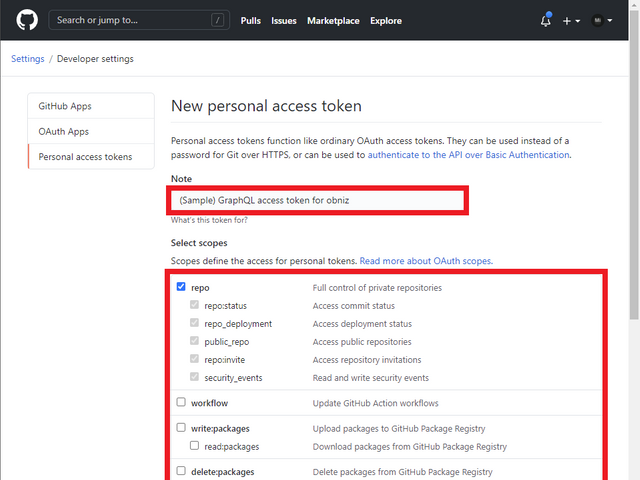Screen dimensions: 640x480
Task: Click the page vertical scrollbar thumb
Action: tap(634, 165)
